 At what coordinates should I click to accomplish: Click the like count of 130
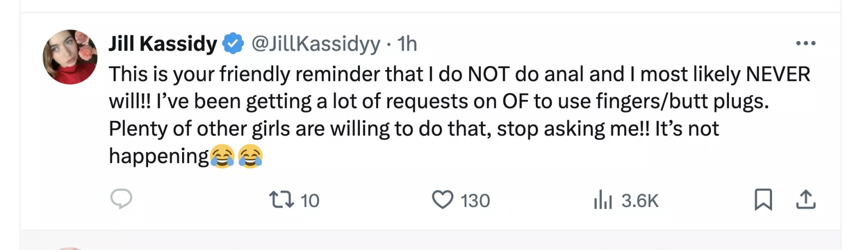475,200
